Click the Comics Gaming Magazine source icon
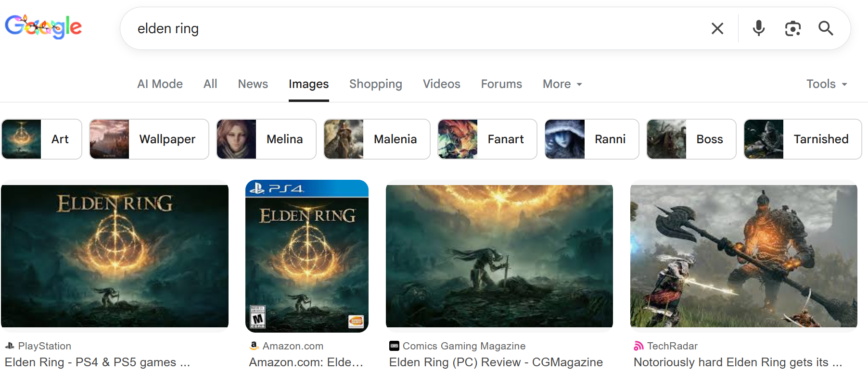868x385 pixels. 394,346
